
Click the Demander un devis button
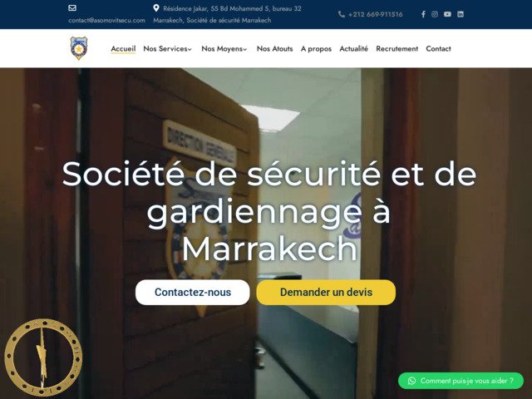pyautogui.click(x=326, y=292)
